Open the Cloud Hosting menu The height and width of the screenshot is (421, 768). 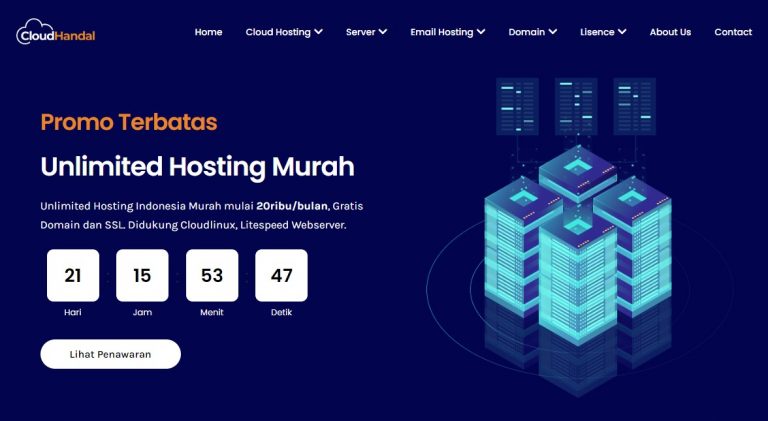click(278, 32)
